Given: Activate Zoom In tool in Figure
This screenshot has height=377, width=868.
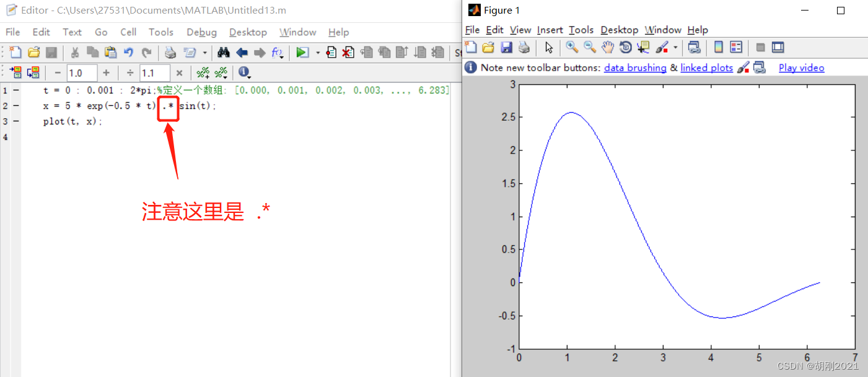Looking at the screenshot, I should (x=572, y=47).
